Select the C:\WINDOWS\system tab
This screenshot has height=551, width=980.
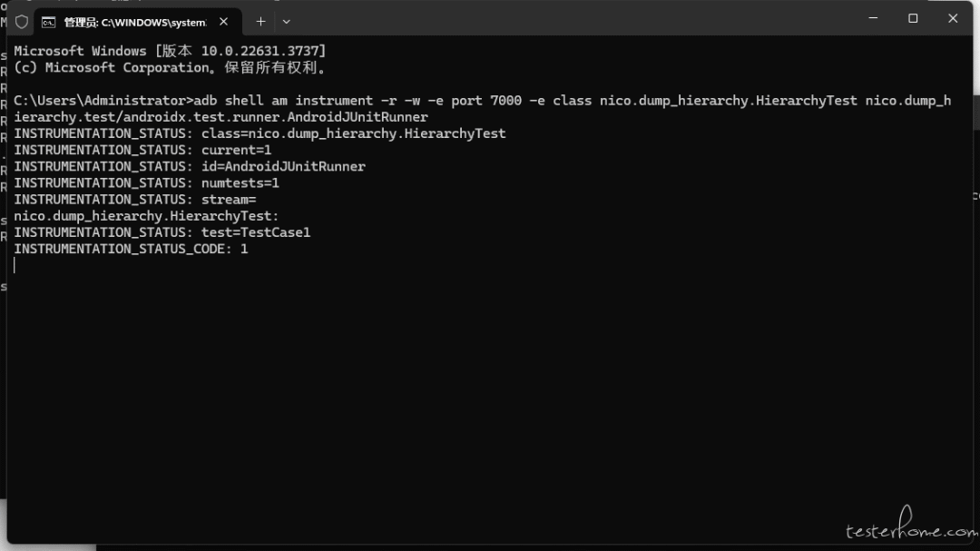point(134,22)
